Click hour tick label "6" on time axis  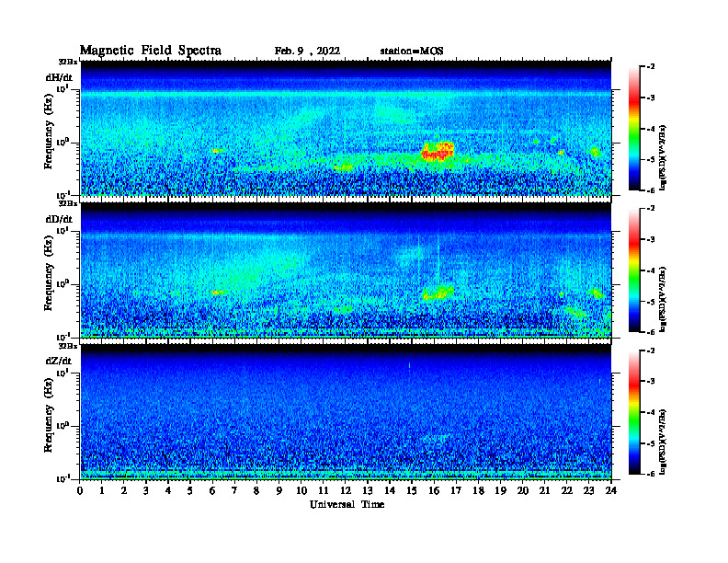pyautogui.click(x=212, y=491)
